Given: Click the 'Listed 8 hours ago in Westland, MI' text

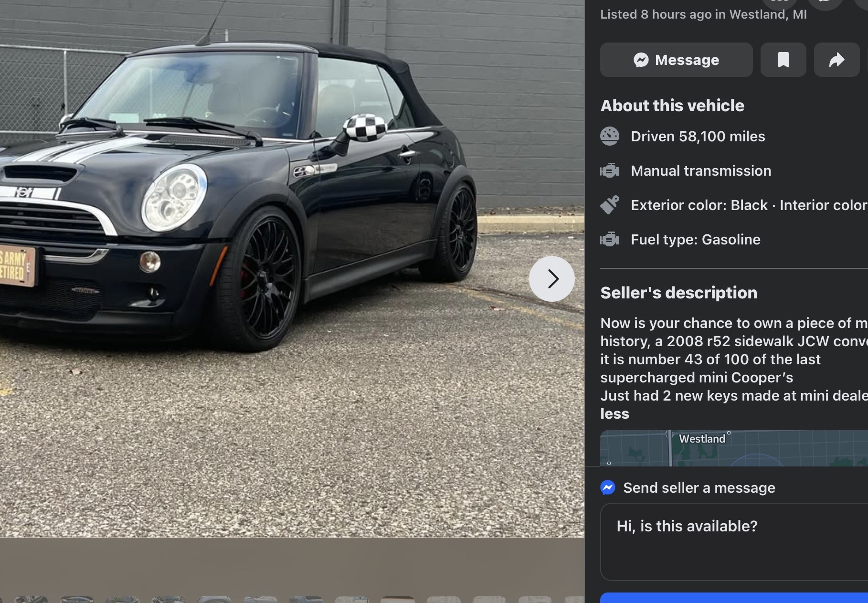Looking at the screenshot, I should point(703,14).
